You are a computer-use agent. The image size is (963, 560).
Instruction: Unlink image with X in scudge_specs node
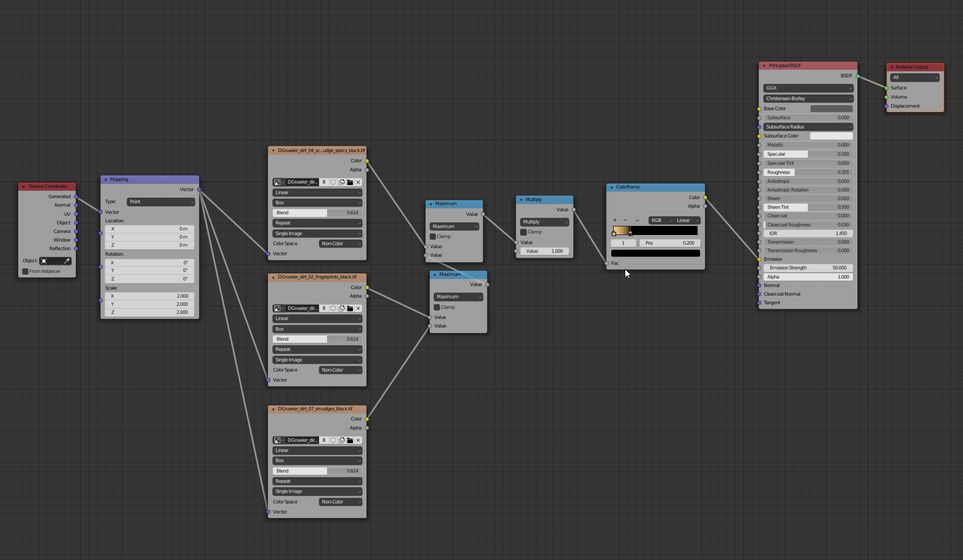358,182
